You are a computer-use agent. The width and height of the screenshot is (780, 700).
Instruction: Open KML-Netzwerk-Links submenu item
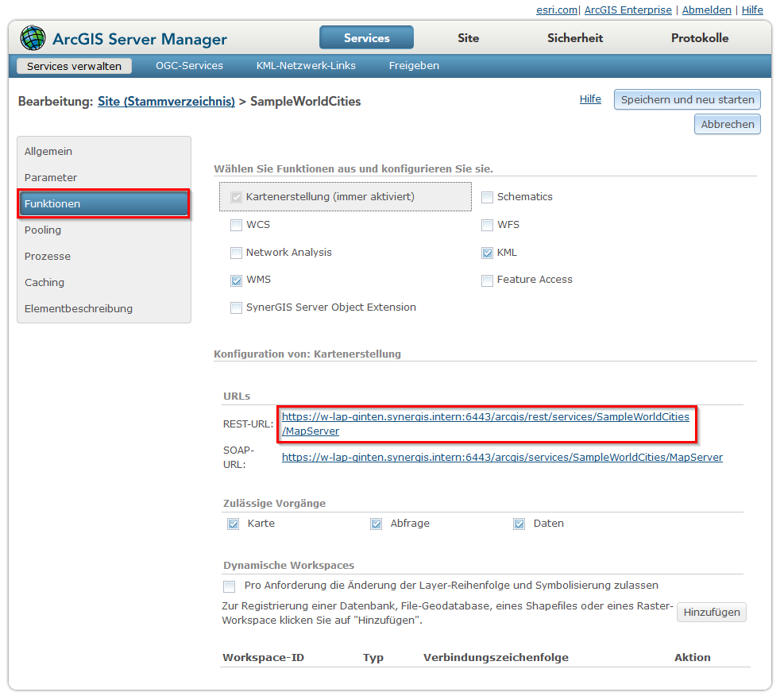(306, 66)
